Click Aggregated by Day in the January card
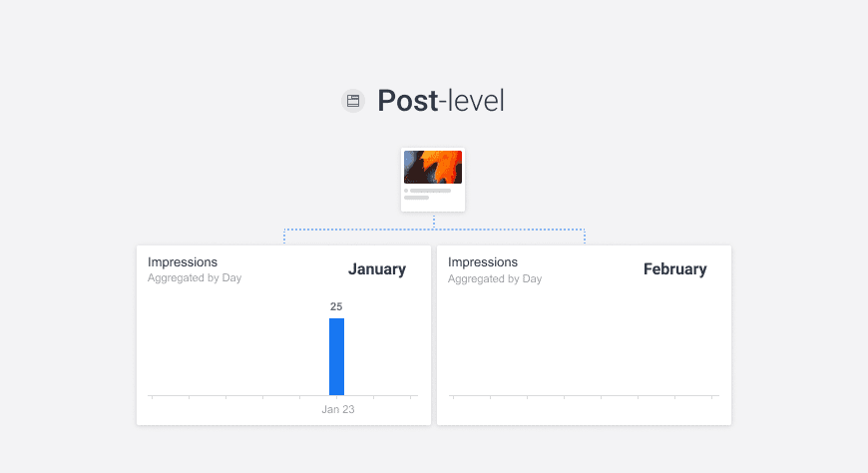The width and height of the screenshot is (868, 473). pos(195,278)
